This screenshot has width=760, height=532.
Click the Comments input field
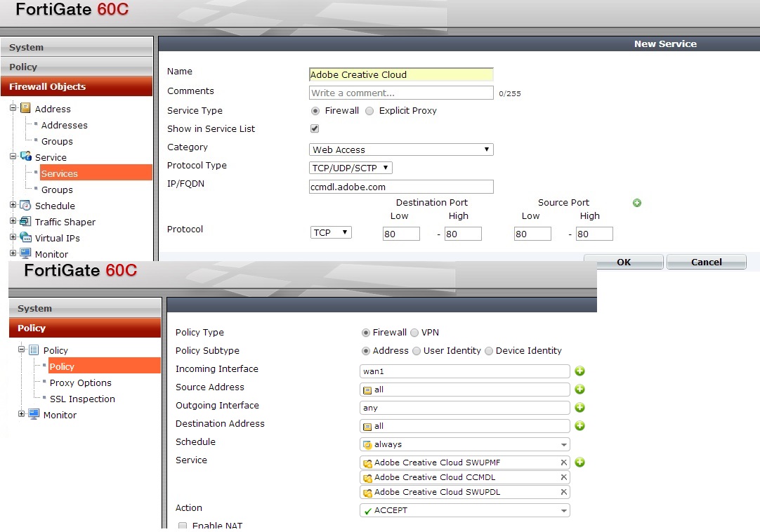(401, 93)
